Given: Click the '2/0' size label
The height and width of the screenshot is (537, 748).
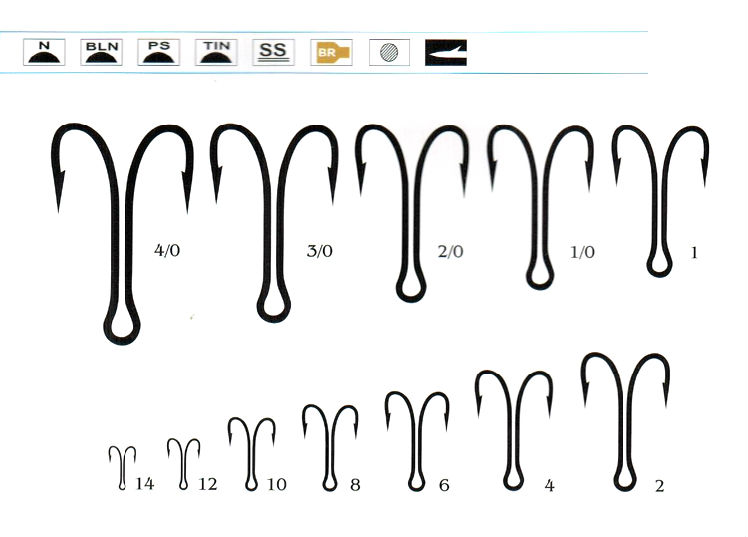Looking at the screenshot, I should pyautogui.click(x=450, y=251).
